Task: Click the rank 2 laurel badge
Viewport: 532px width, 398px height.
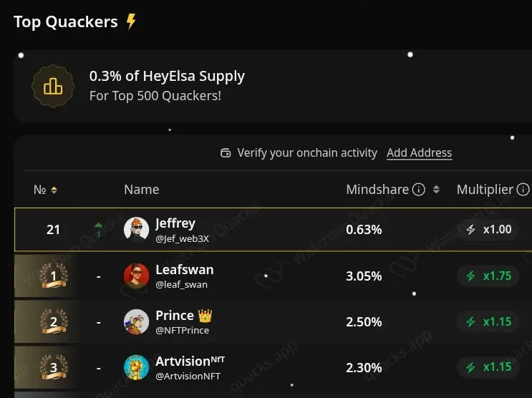Action: pyautogui.click(x=54, y=321)
